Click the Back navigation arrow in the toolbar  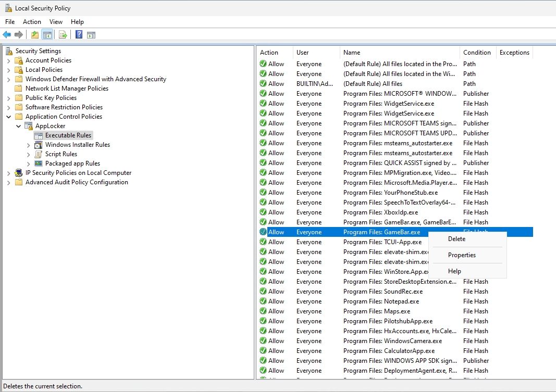click(7, 34)
